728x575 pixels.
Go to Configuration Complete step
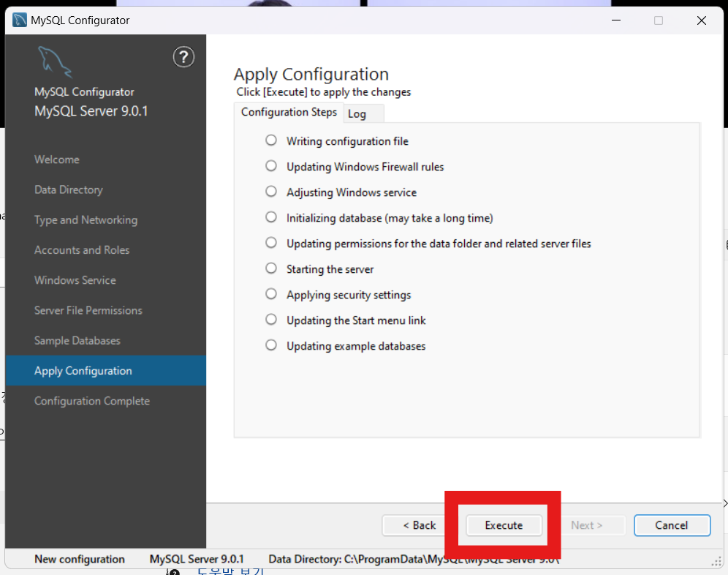[x=92, y=401]
